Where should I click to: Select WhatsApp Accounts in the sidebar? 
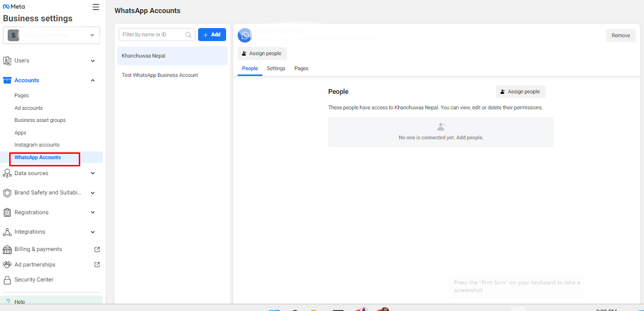click(38, 157)
